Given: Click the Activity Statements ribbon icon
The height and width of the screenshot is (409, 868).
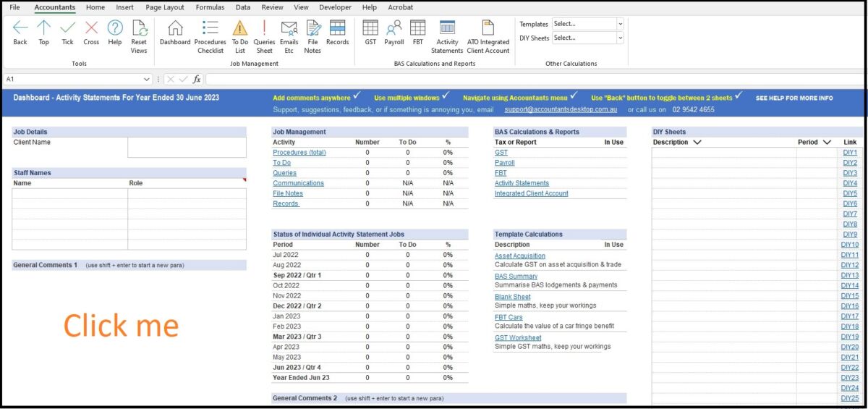Looking at the screenshot, I should 447,29.
